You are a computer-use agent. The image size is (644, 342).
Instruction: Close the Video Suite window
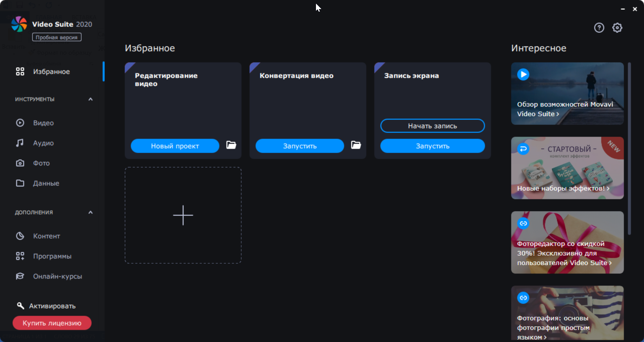click(x=635, y=9)
